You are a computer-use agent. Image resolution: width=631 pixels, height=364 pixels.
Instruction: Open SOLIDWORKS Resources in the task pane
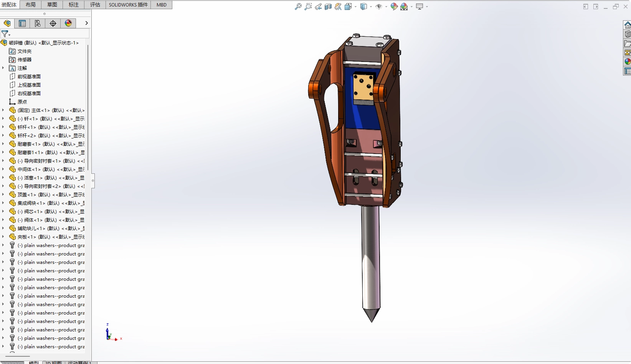[628, 25]
